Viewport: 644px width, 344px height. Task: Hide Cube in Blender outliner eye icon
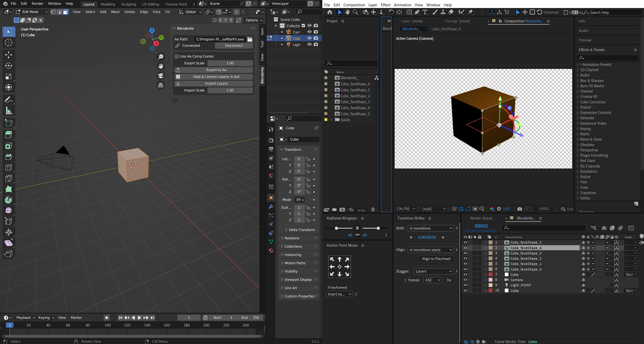pyautogui.click(x=309, y=38)
